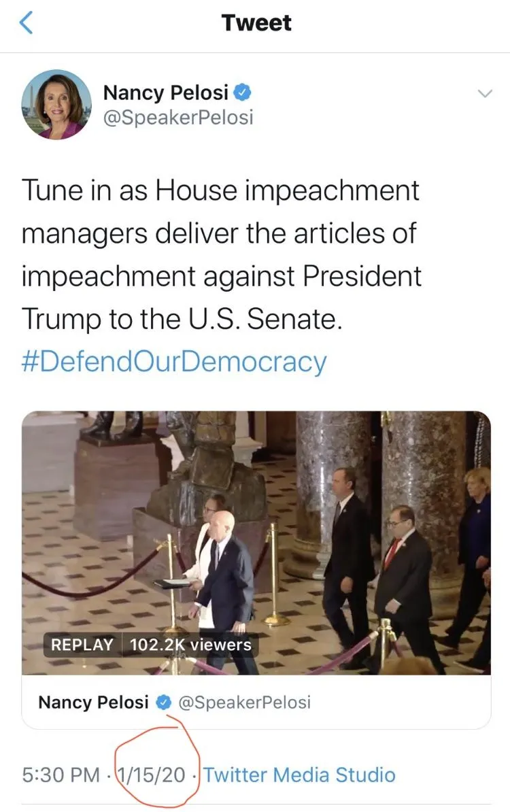This screenshot has width=510, height=812.
Task: Click the 5:30 PM timestamp
Action: coord(61,775)
